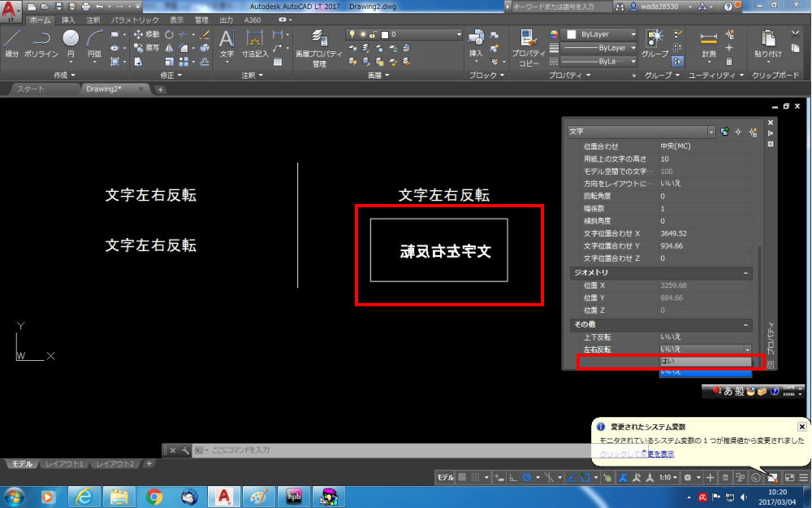Click the new drawing tab plus button
Viewport: 812px width, 508px height.
(160, 89)
